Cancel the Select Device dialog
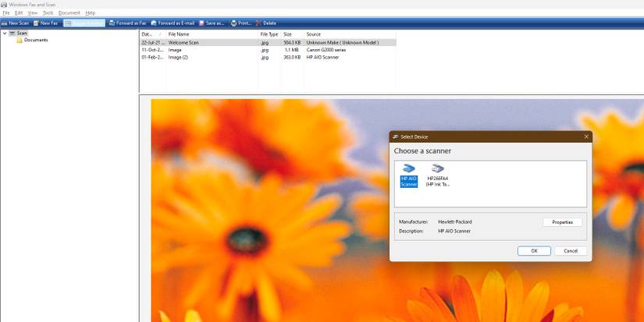 pos(571,251)
